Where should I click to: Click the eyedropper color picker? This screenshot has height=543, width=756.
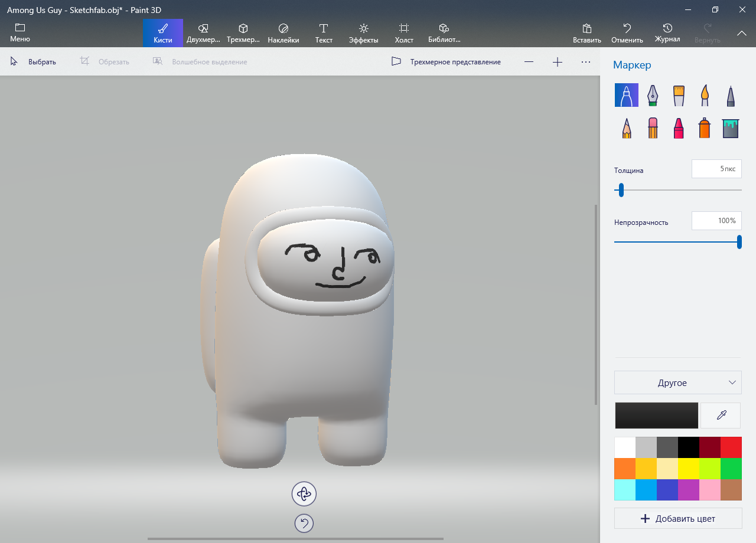coord(721,416)
